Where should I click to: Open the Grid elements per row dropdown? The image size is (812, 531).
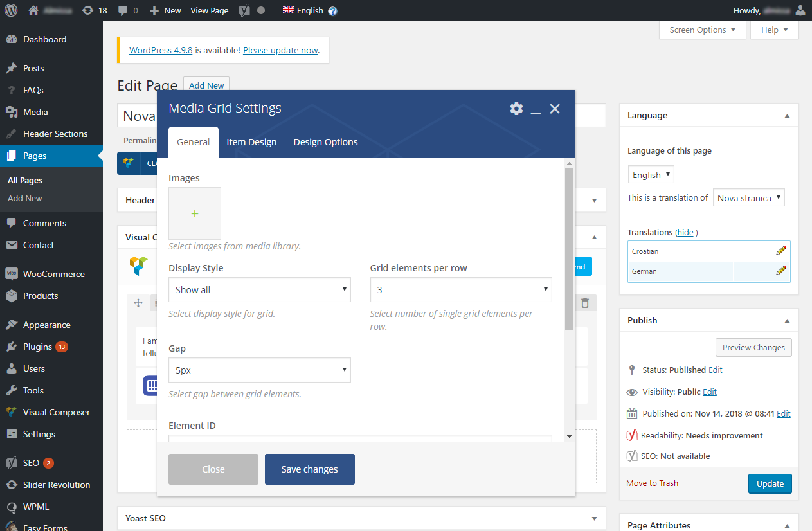point(461,290)
